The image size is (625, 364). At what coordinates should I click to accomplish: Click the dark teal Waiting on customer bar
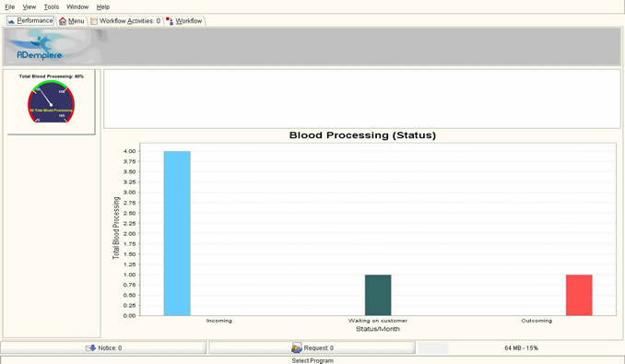(x=378, y=295)
